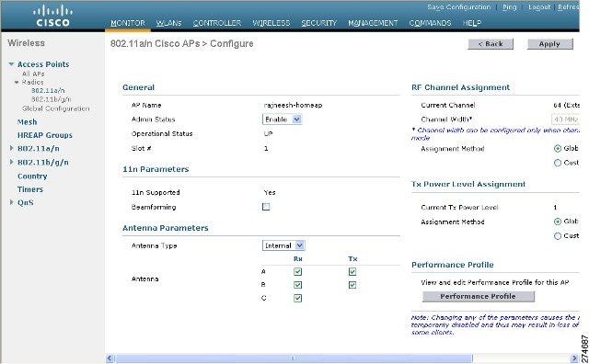Open the Country sidebar item

click(32, 176)
